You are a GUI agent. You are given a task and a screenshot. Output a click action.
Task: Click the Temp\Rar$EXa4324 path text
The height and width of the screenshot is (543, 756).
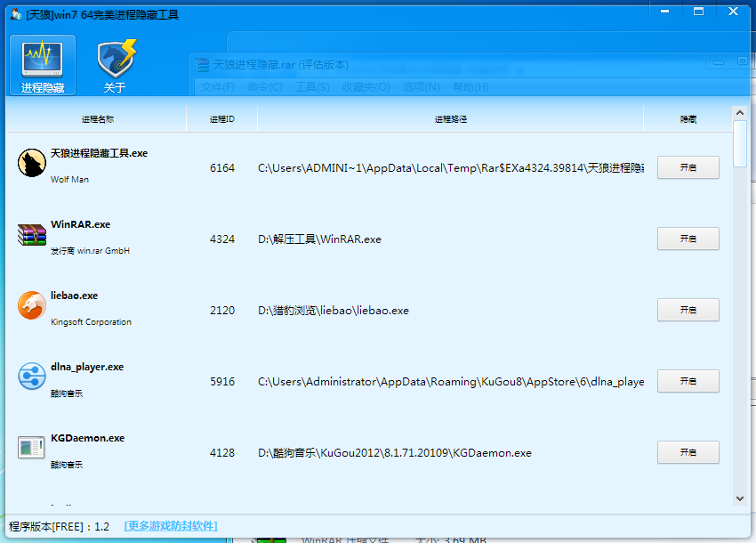(451, 168)
